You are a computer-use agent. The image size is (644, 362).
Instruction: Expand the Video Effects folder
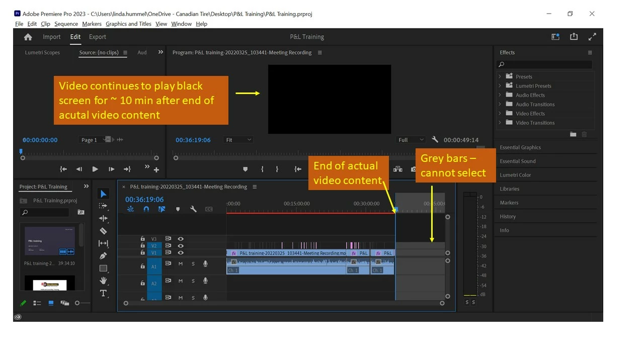[500, 113]
